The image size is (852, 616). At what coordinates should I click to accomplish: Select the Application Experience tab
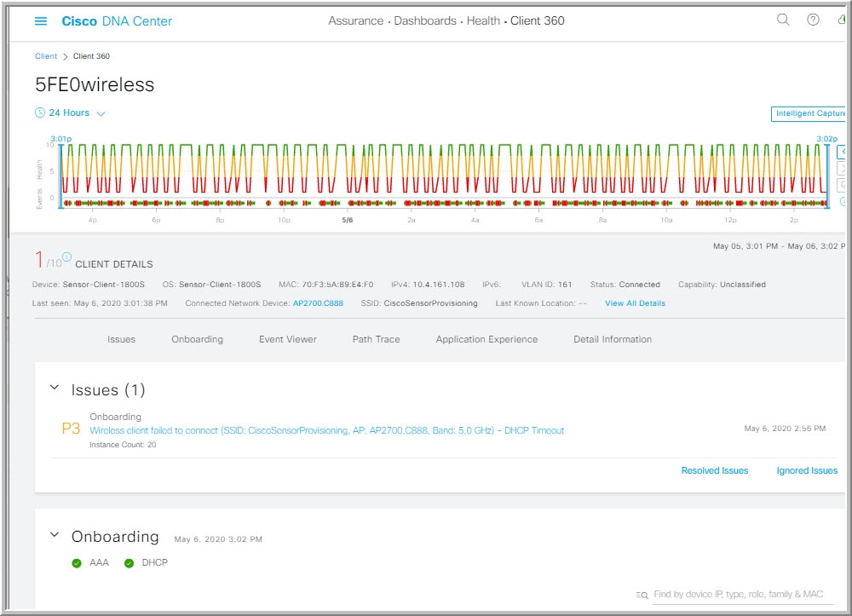pyautogui.click(x=486, y=339)
